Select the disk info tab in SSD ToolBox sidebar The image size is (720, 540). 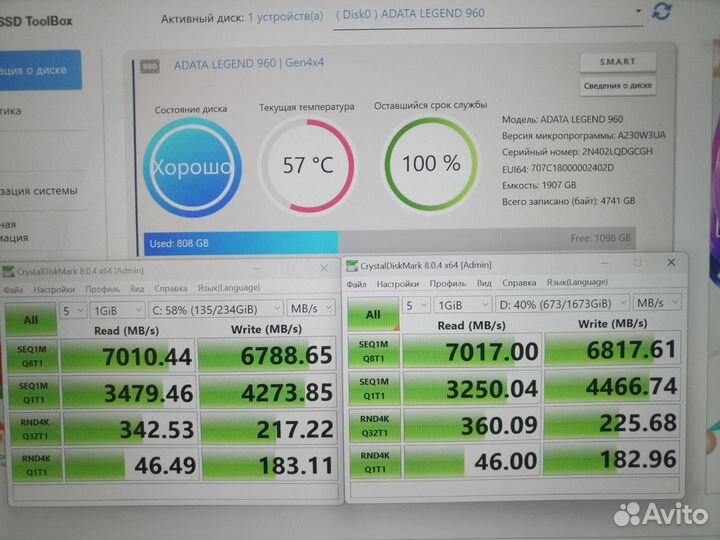point(40,70)
